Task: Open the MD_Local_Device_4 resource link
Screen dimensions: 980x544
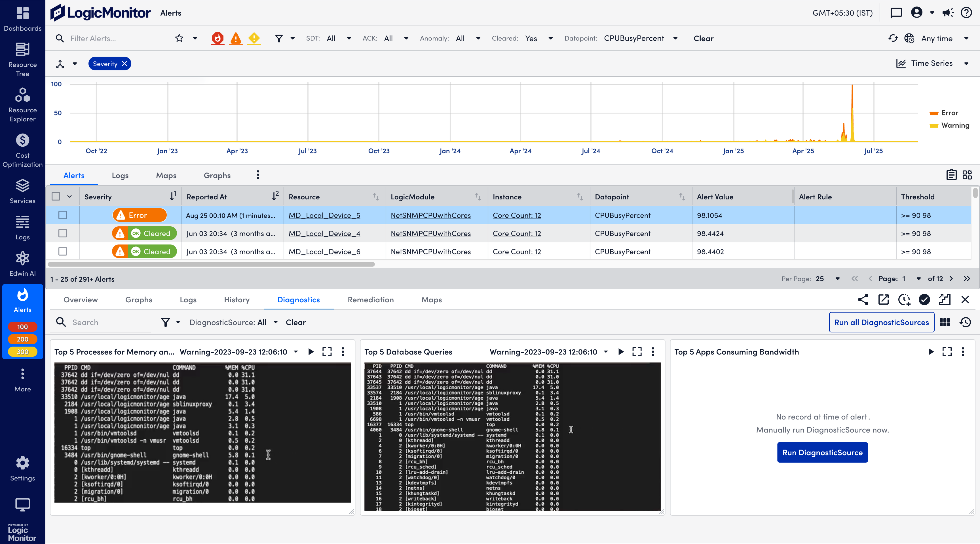Action: (324, 234)
